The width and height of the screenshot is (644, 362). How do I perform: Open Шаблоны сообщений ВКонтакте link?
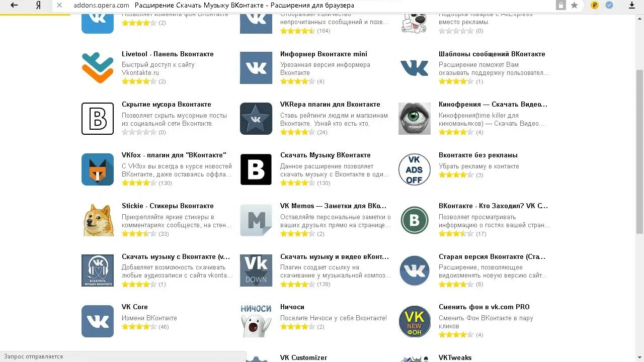tap(492, 54)
